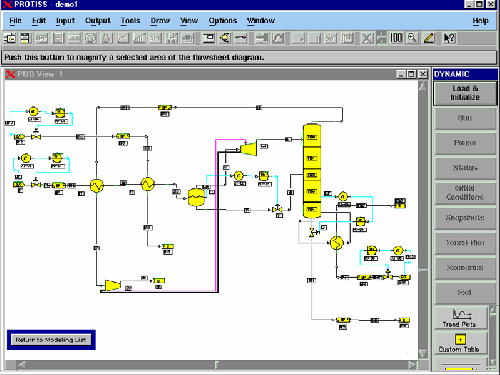
Task: Click the DYNAMIC panel scrollbar down arrow
Action: click(493, 363)
